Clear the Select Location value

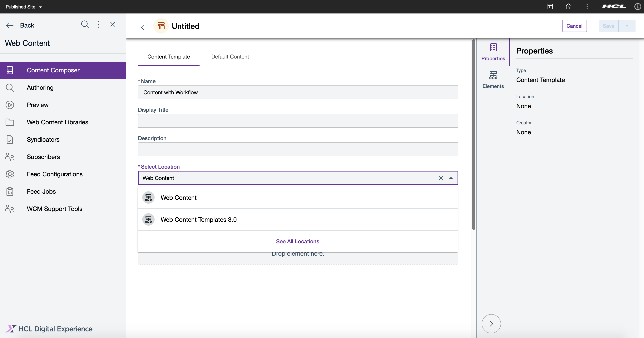441,178
